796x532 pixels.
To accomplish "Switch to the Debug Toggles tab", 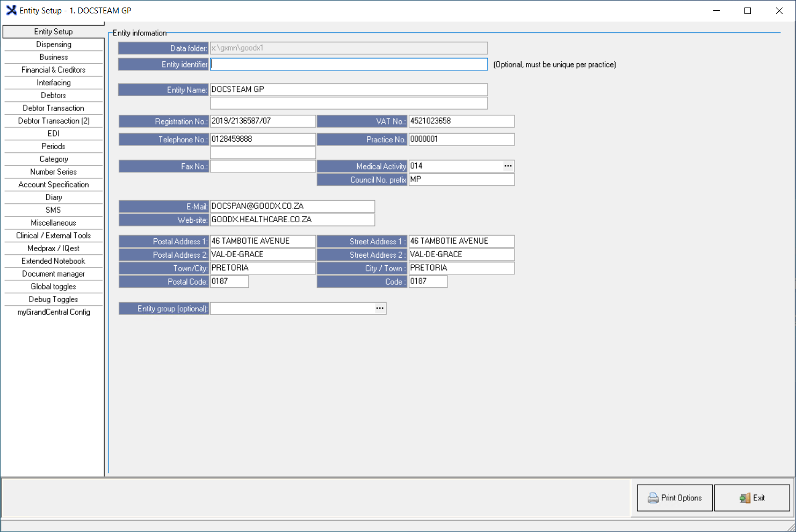I will (53, 300).
